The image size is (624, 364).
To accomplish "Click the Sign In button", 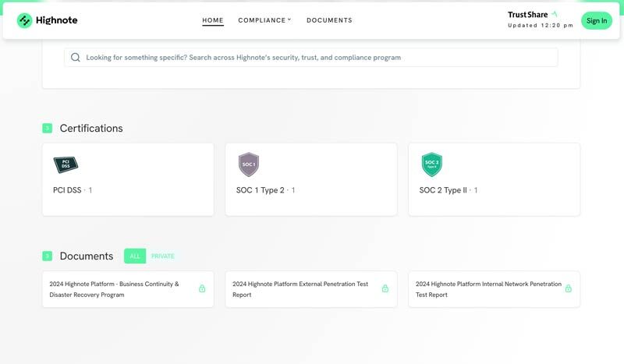I will point(597,21).
